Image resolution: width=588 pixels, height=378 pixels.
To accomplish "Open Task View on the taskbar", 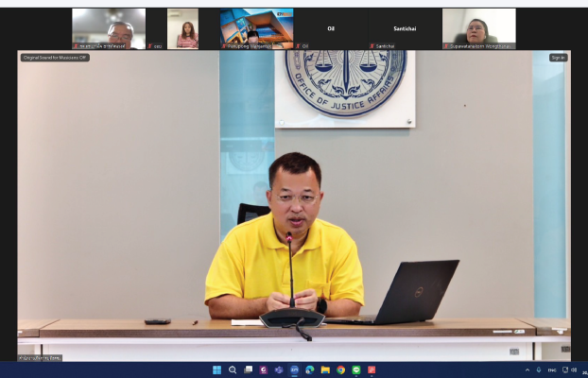I will tap(248, 369).
